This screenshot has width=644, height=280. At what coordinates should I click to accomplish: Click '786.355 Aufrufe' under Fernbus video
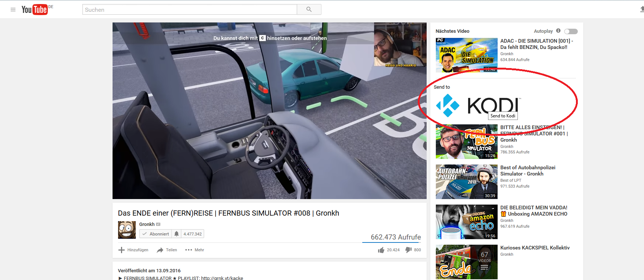click(x=515, y=152)
